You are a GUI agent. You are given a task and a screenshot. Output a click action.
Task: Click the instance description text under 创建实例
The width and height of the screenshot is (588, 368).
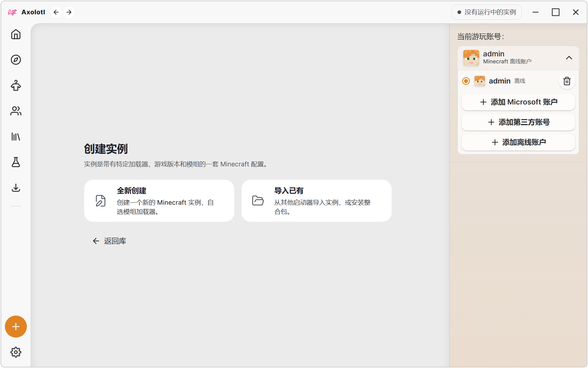[x=176, y=164]
